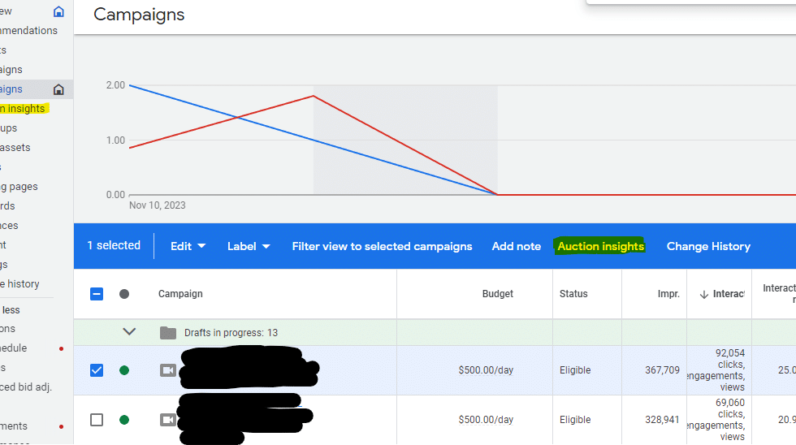
Task: Open the Label dropdown in blue bar
Action: tap(248, 246)
